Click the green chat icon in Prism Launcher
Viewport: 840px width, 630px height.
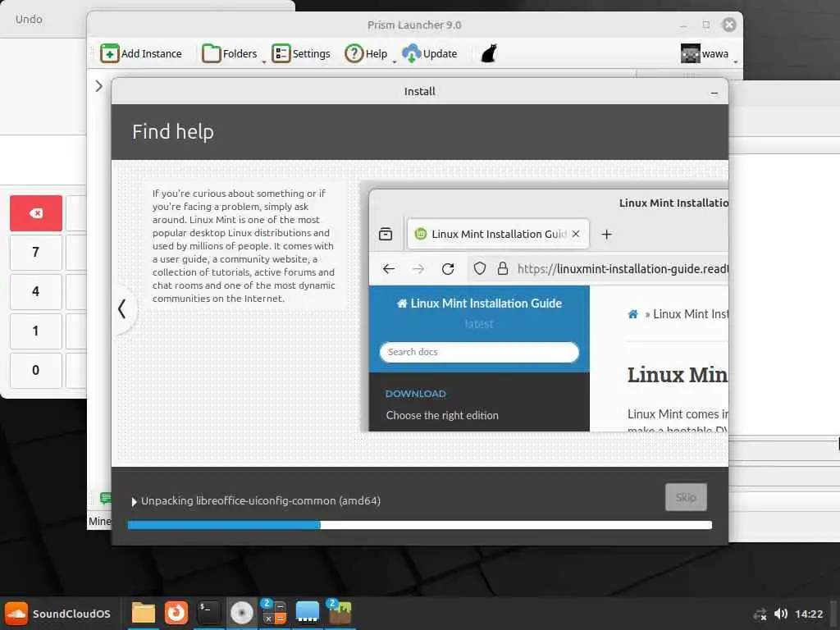pyautogui.click(x=105, y=499)
